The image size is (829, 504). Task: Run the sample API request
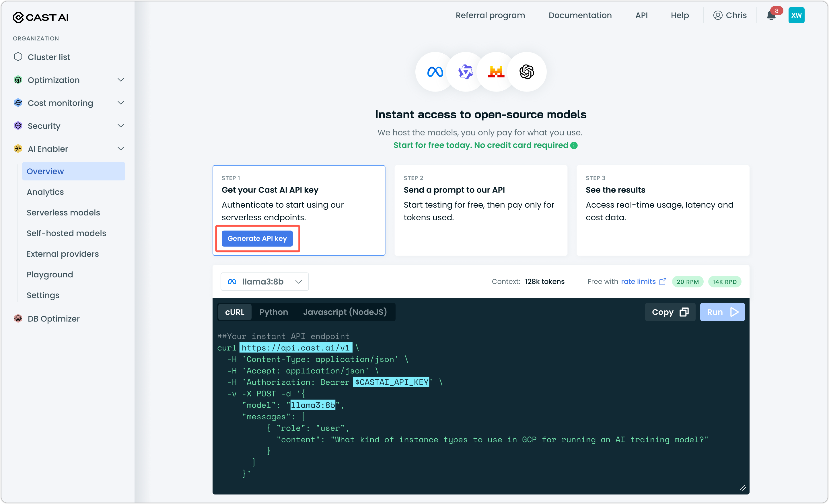(722, 312)
